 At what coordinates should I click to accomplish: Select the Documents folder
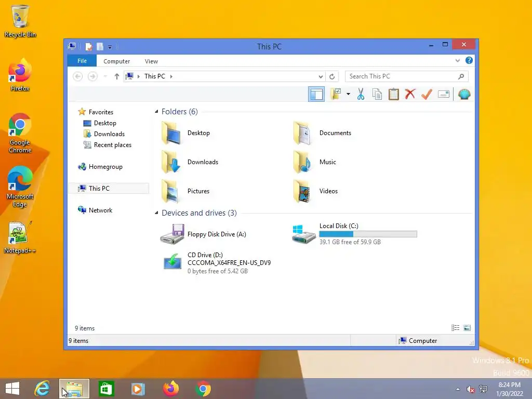click(x=322, y=133)
